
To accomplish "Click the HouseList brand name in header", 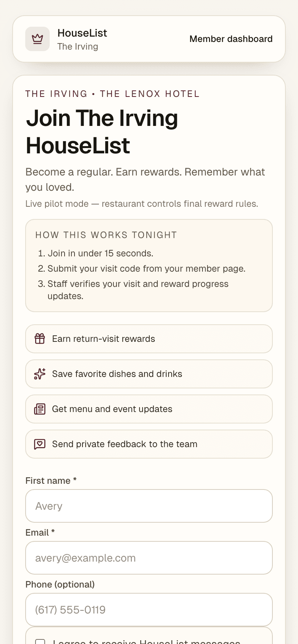I will (x=82, y=33).
